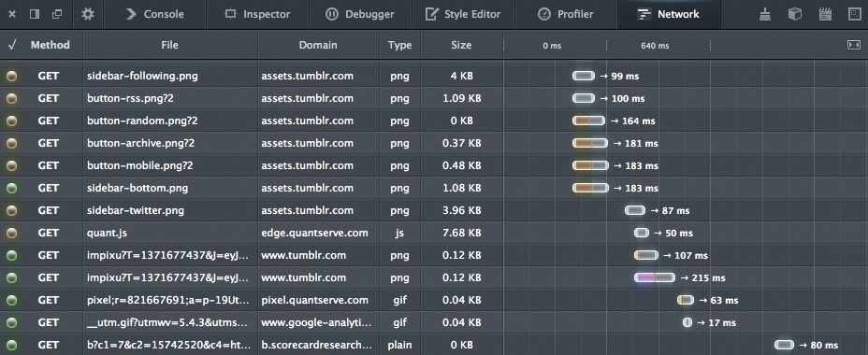Sort requests by the Method column
The width and height of the screenshot is (868, 355).
coord(51,45)
